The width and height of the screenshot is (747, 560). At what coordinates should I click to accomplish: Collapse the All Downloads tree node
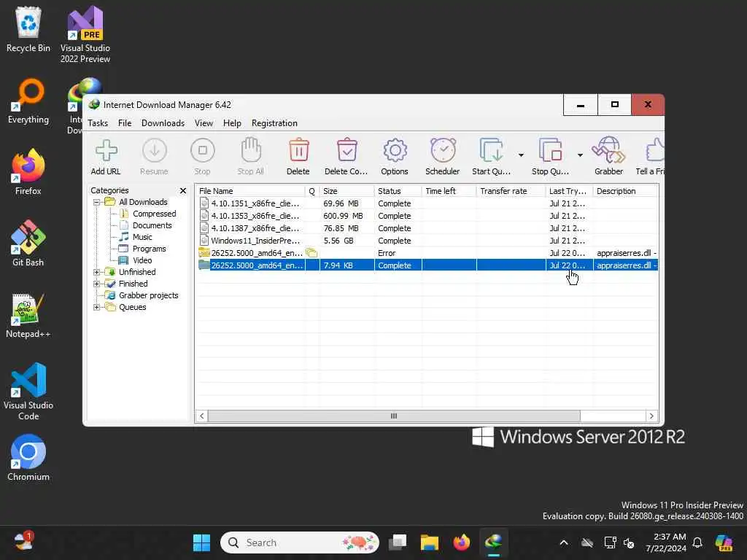[x=97, y=202]
